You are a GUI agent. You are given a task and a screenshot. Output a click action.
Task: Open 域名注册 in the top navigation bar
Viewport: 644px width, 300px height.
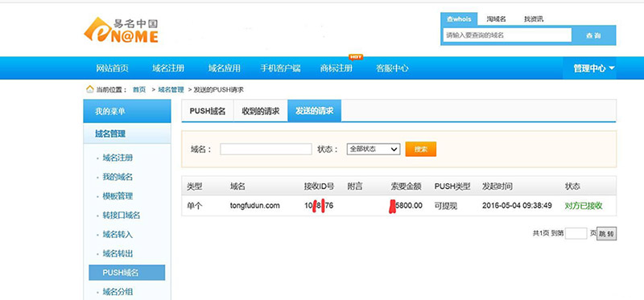click(168, 68)
